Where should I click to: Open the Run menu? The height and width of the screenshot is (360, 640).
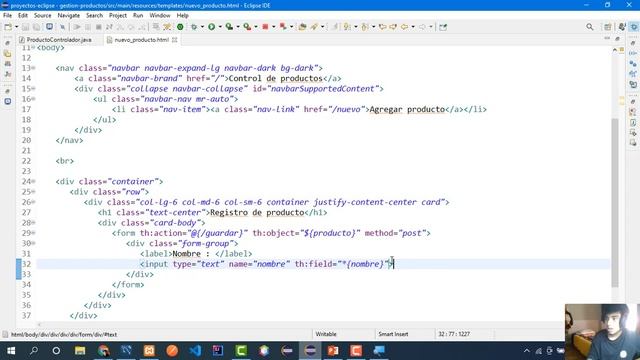(x=138, y=16)
